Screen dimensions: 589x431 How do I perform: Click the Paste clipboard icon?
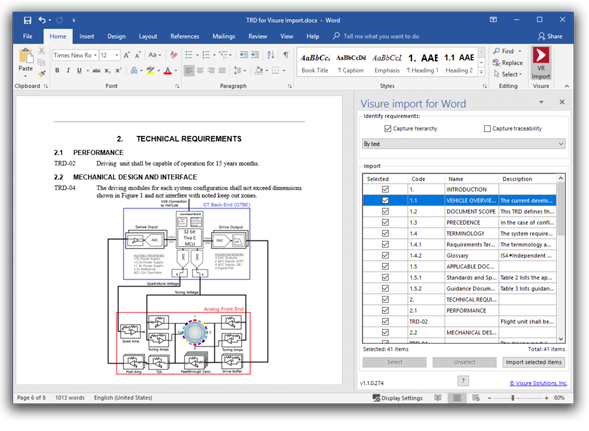26,56
